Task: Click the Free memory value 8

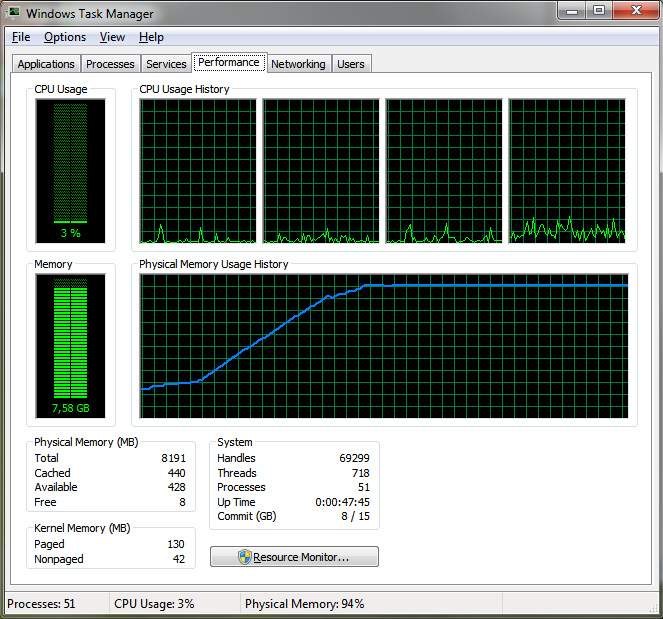Action: pos(182,502)
